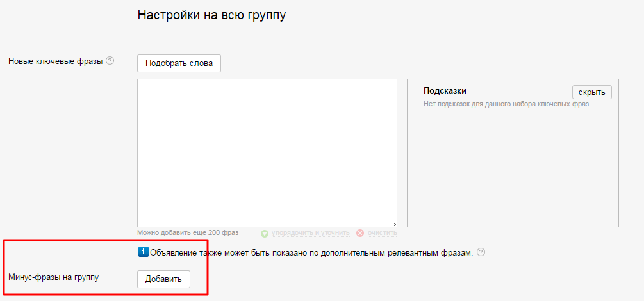Click help icon beside Новые ключевые фразы
Viewport: 644px width, 301px height.
point(110,61)
